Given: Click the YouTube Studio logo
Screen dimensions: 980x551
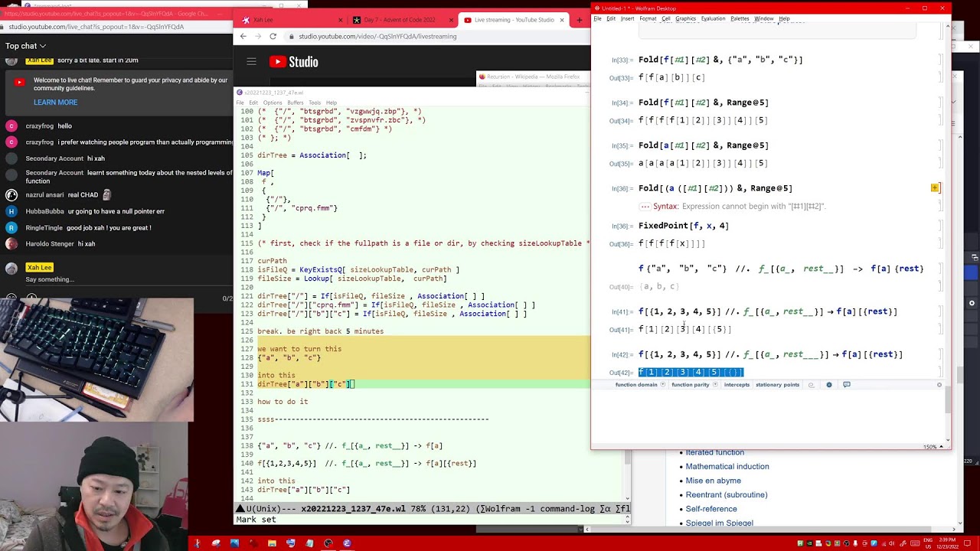Looking at the screenshot, I should [x=293, y=62].
